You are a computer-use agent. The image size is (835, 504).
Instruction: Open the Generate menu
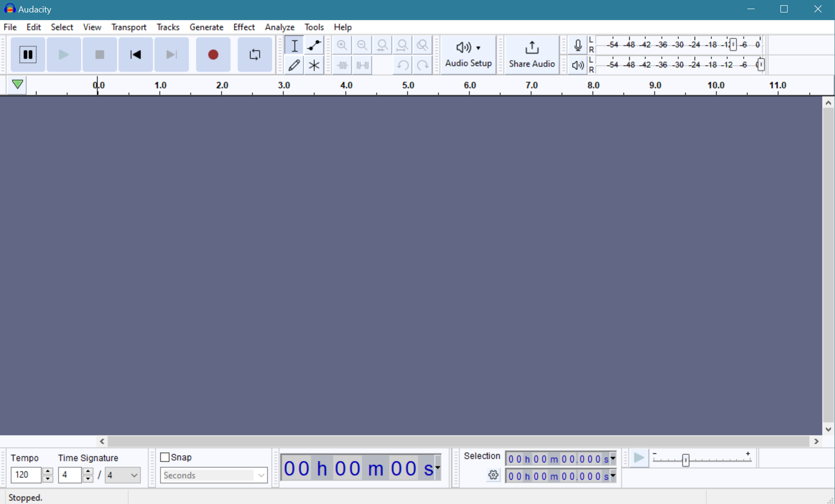point(206,27)
